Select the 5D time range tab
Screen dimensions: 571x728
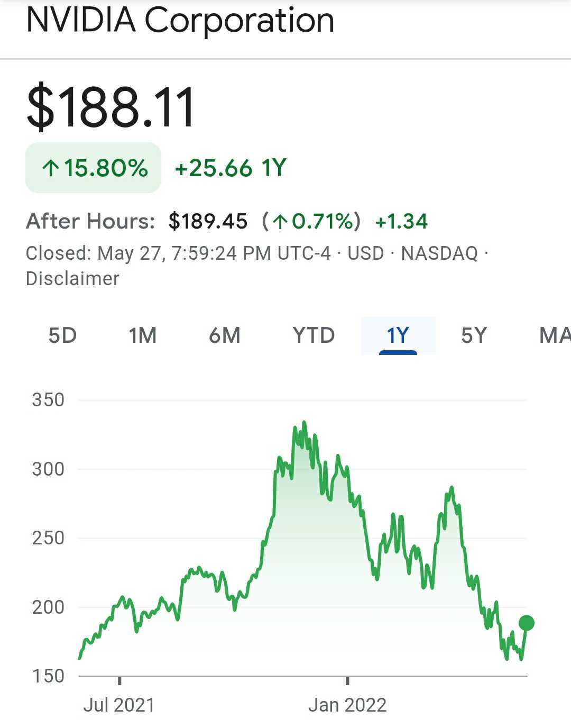62,335
